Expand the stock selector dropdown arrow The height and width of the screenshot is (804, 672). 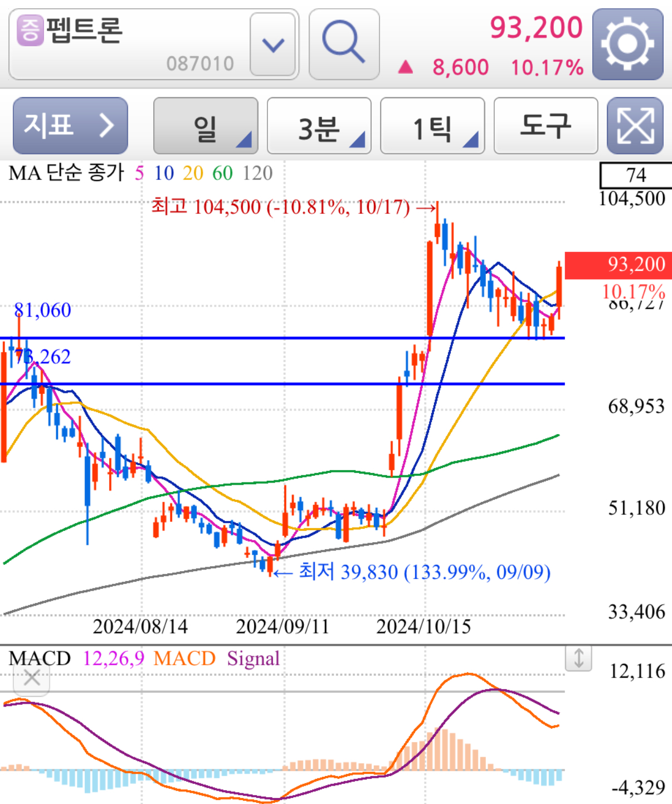pos(272,45)
